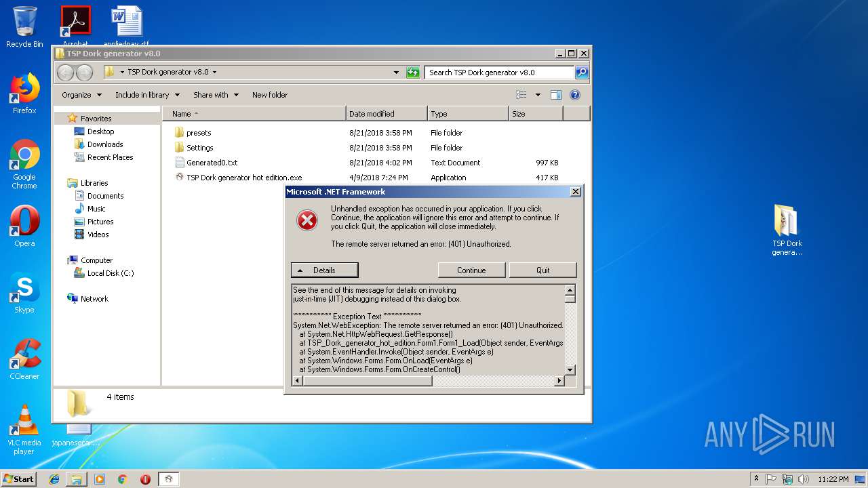Open the Skype desktop shortcut
868x488 pixels.
[24, 293]
